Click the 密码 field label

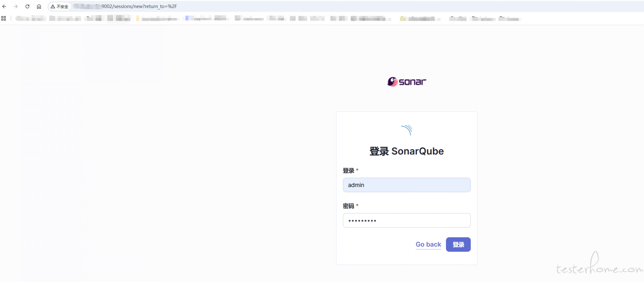348,206
